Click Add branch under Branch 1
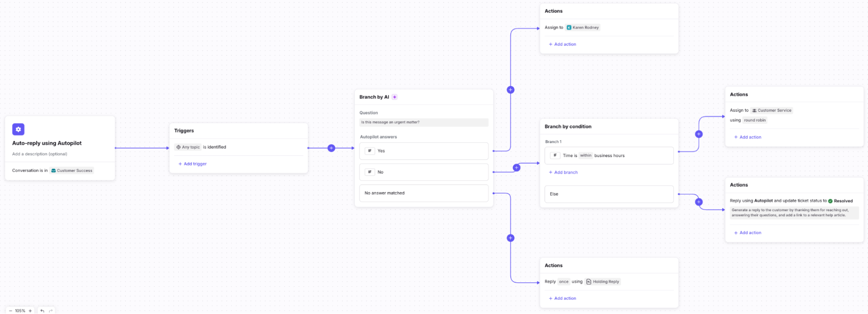Viewport: 868px width, 314px height. click(564, 173)
